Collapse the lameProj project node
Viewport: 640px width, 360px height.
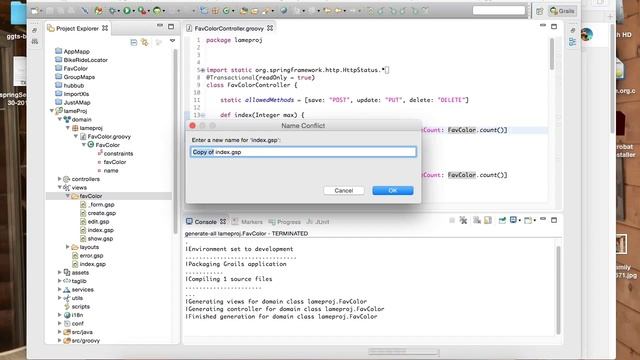[x=52, y=111]
